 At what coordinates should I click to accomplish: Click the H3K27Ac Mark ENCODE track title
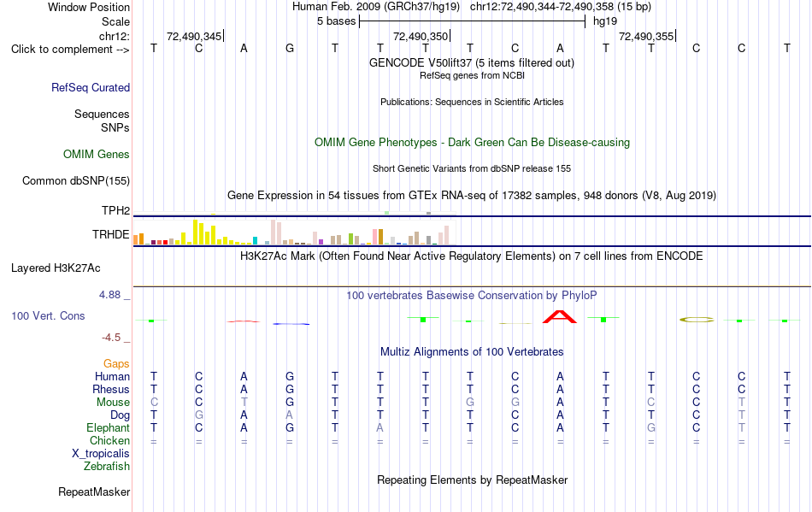(472, 256)
